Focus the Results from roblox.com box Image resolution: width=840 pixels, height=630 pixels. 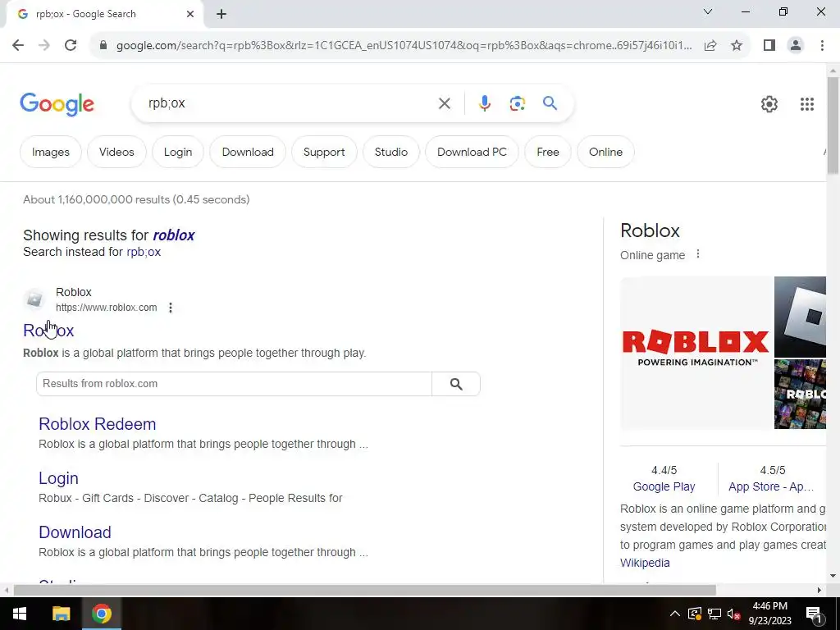point(234,384)
